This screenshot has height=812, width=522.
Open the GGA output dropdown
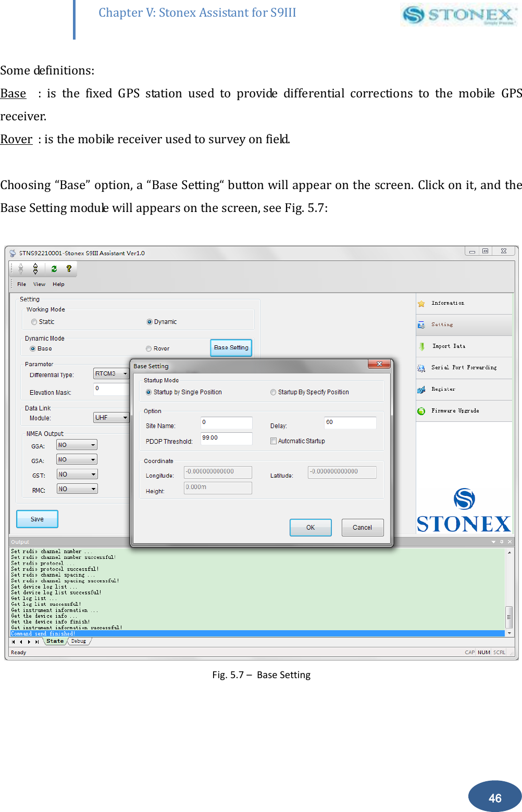tap(77, 445)
